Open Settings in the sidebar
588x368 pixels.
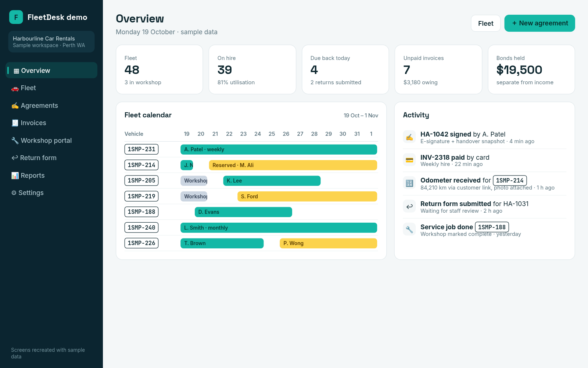pos(51,193)
